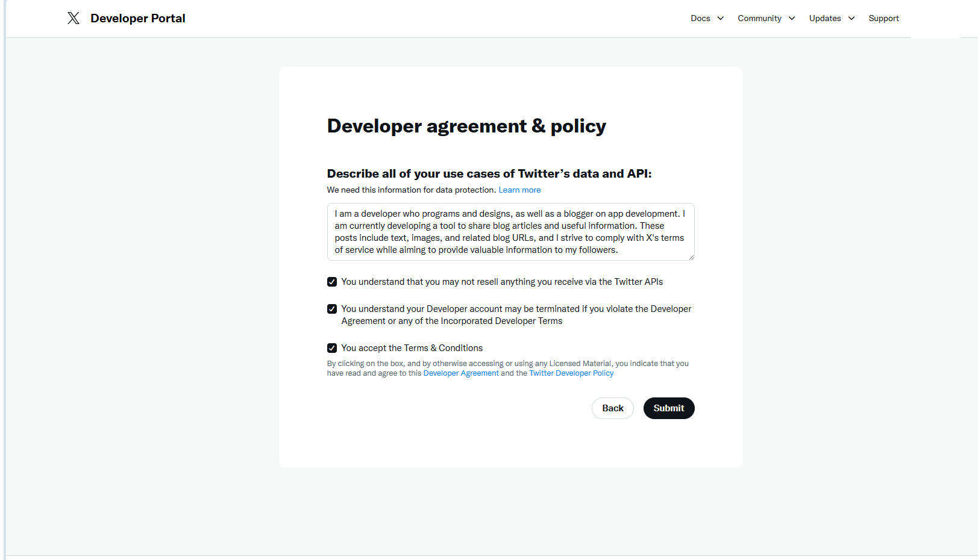Viewport: 978px width, 560px height.
Task: Click the 'Developer agreement & policy' heading
Action: [x=466, y=126]
